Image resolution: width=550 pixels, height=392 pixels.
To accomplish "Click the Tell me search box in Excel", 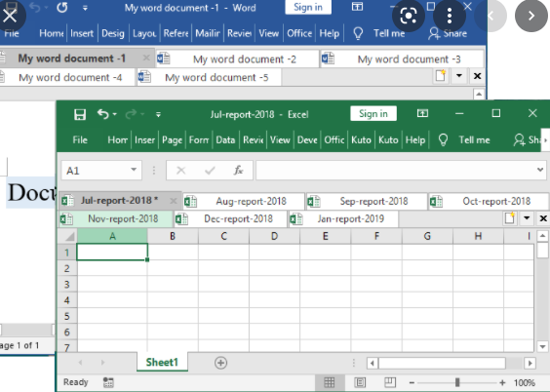I will tap(474, 139).
